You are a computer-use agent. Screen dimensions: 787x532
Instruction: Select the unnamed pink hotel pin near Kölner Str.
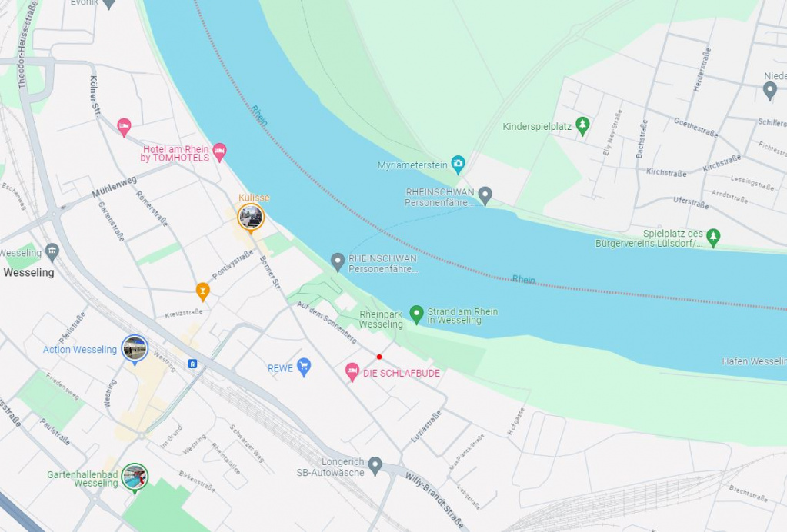(x=124, y=127)
